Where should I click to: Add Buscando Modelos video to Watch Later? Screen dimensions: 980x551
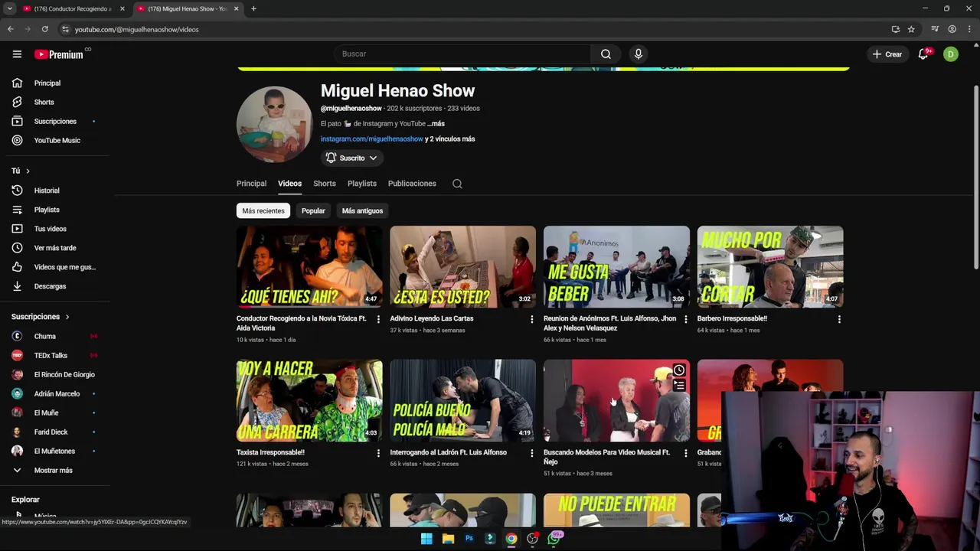pyautogui.click(x=679, y=370)
